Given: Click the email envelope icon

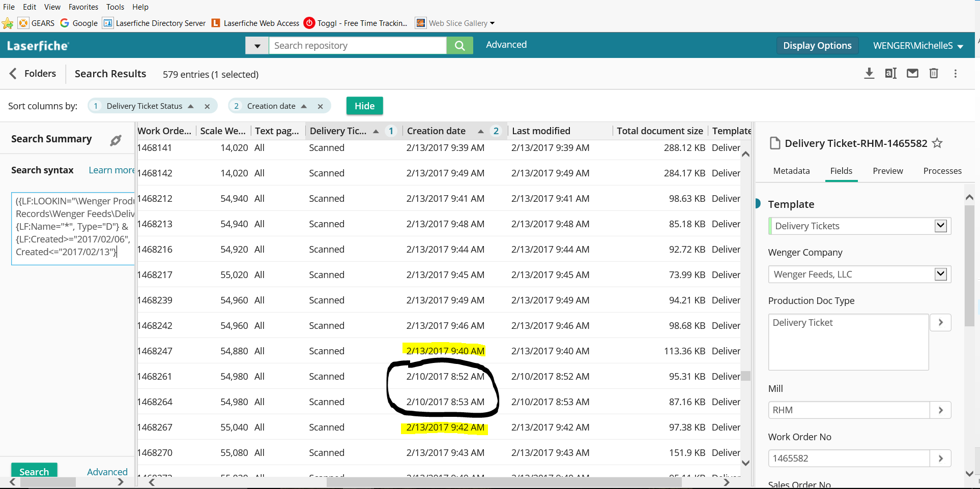Looking at the screenshot, I should pyautogui.click(x=912, y=74).
